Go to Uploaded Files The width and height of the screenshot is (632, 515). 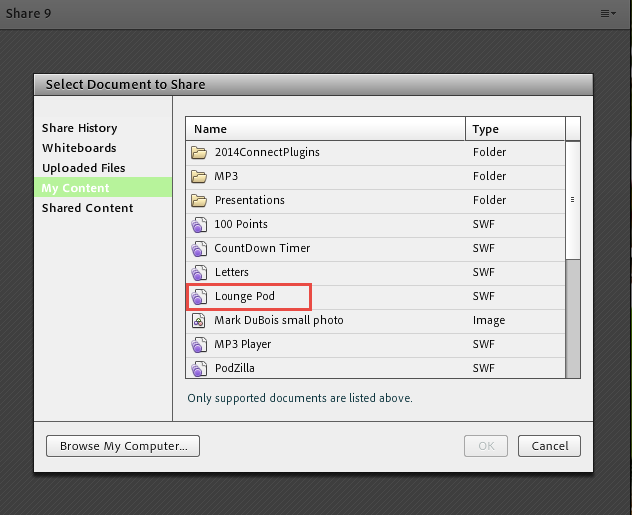coord(83,168)
